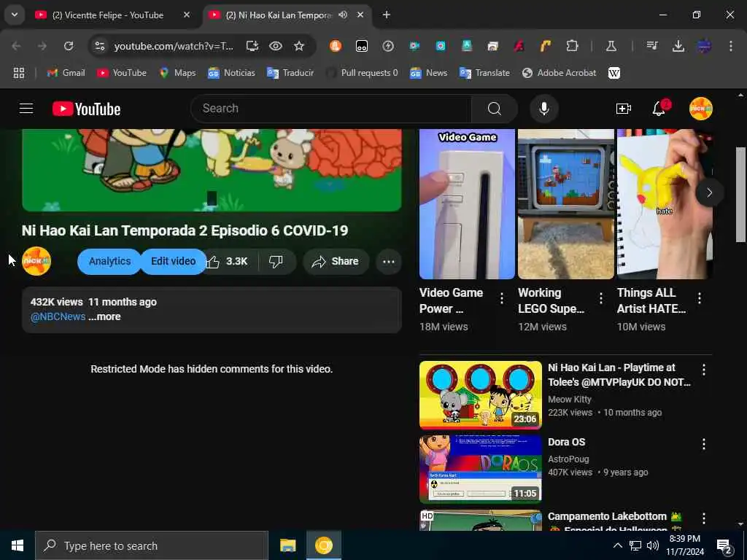The width and height of the screenshot is (747, 560).
Task: Open options for Campamento Lakebottom video
Action: click(704, 518)
